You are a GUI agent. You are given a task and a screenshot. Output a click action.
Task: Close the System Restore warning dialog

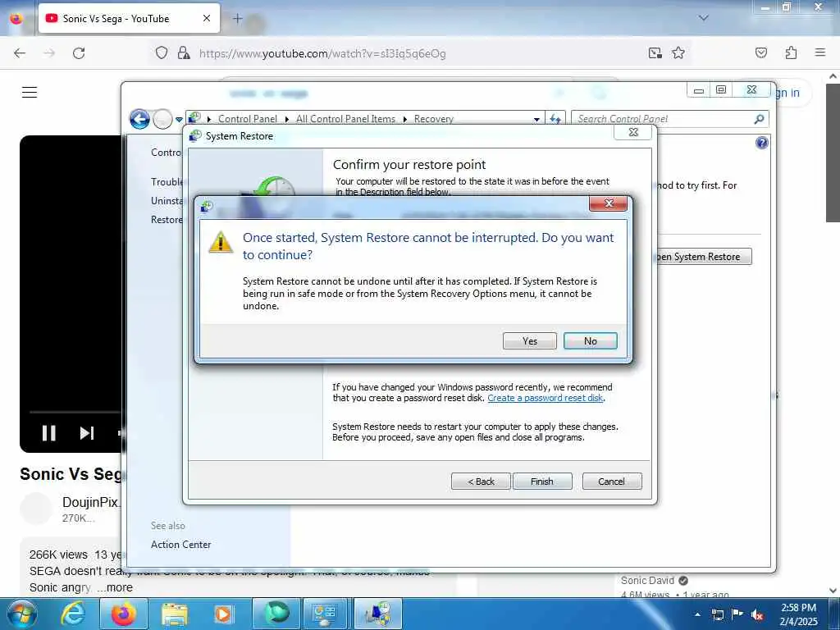coord(608,203)
